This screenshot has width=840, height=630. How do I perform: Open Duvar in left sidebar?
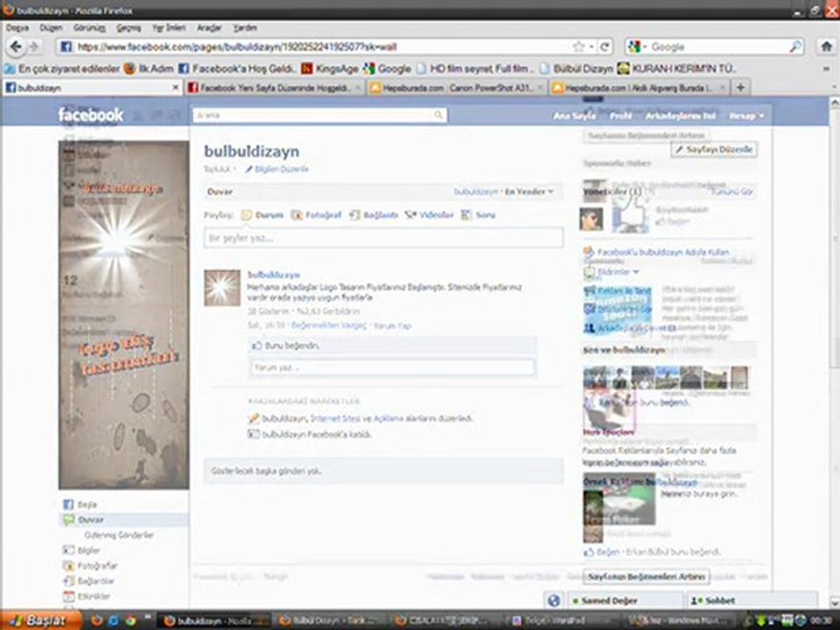[123, 520]
